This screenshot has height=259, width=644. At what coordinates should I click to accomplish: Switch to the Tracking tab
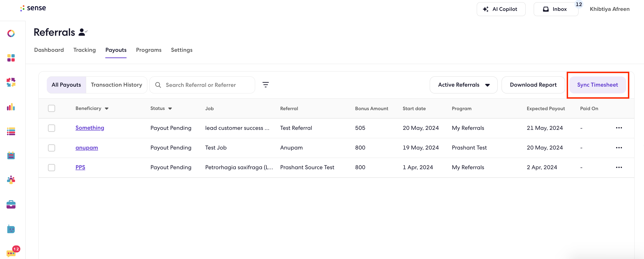tap(85, 50)
